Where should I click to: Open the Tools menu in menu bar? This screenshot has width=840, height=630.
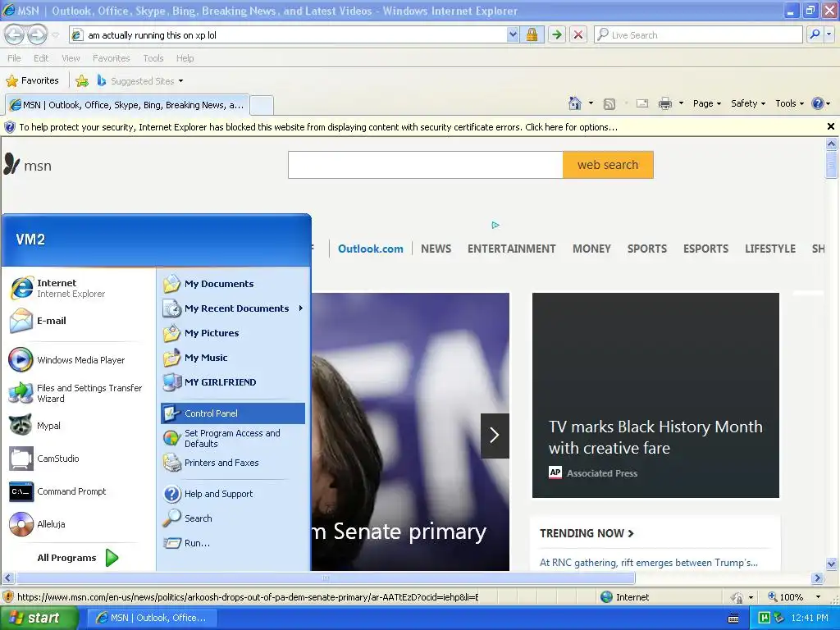pos(153,58)
